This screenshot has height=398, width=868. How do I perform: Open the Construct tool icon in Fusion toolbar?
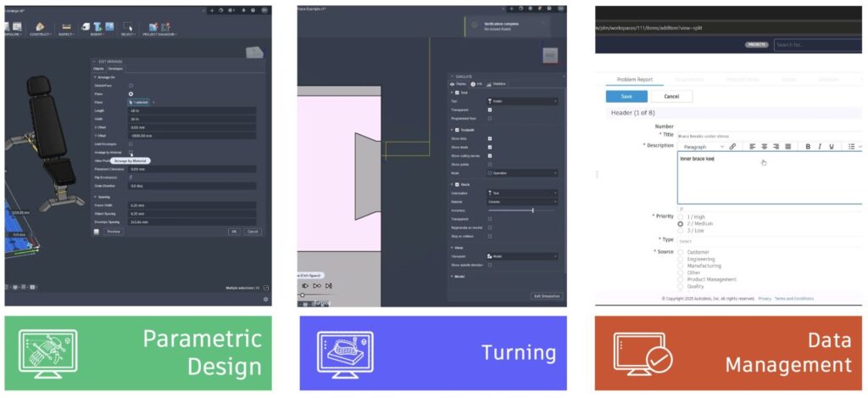tap(39, 26)
